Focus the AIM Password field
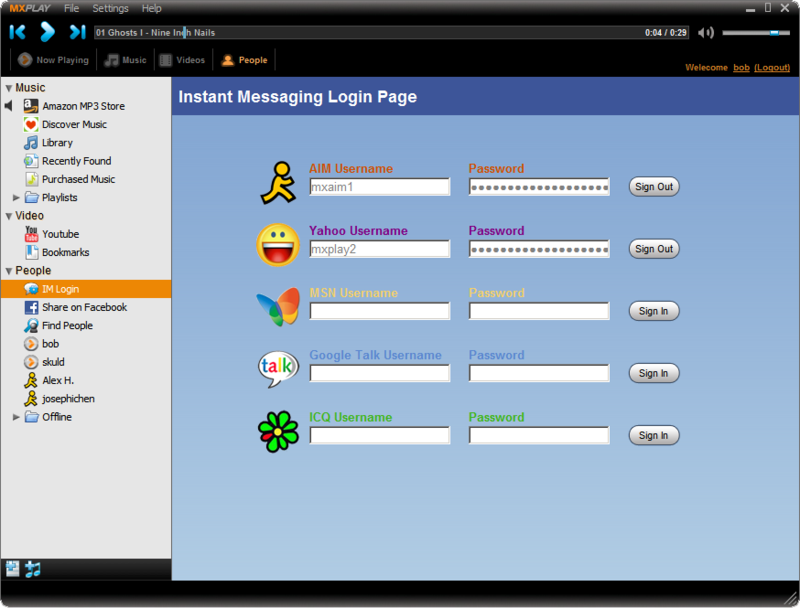Image resolution: width=800 pixels, height=608 pixels. pos(539,187)
